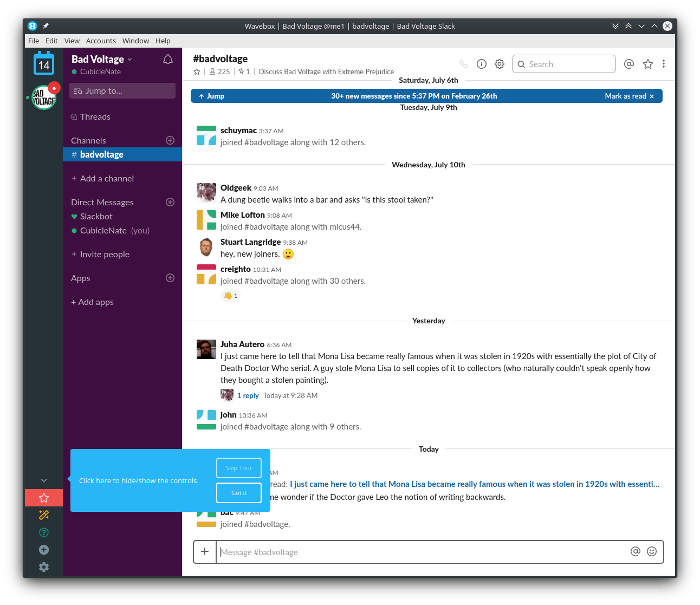Select the badvoltage channel in sidebar
Viewport: 700px width, 605px height.
point(122,154)
